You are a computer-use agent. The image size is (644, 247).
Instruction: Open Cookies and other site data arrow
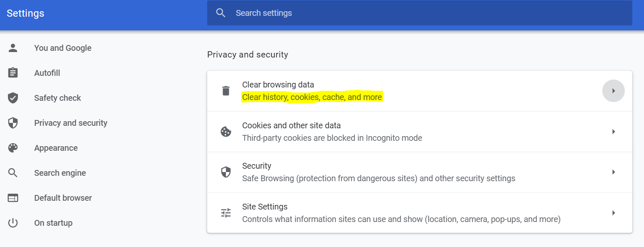[x=613, y=132]
